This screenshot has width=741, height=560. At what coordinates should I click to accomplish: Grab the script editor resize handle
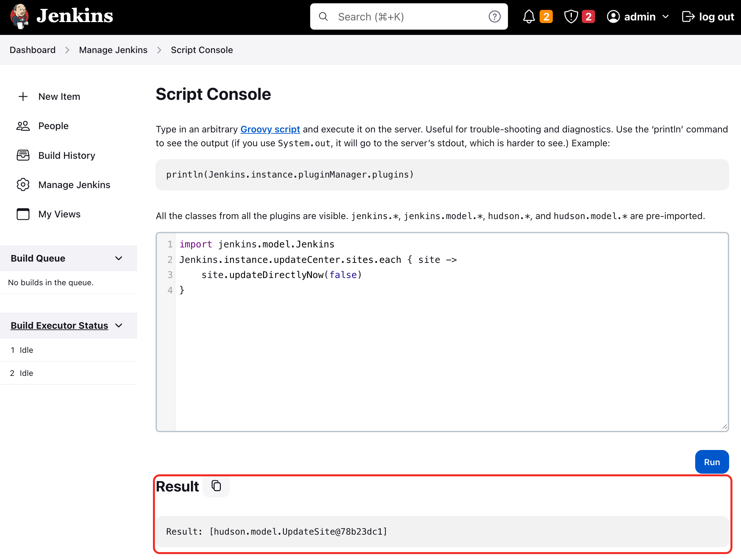(x=725, y=427)
